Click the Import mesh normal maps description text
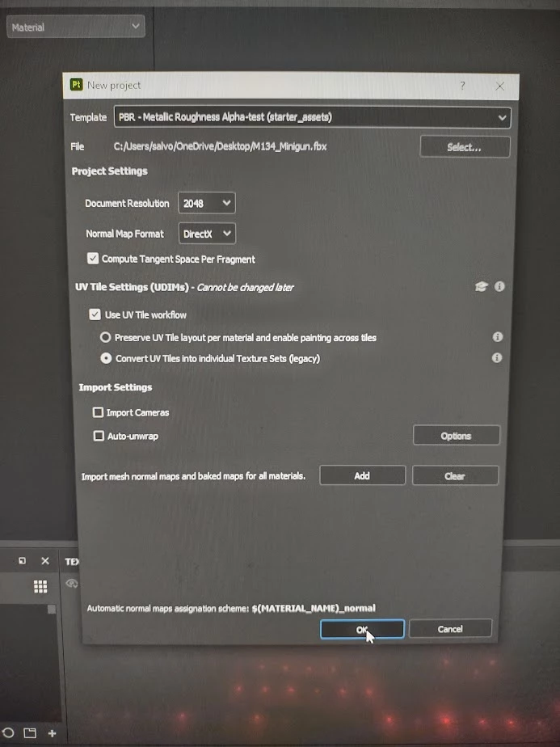The height and width of the screenshot is (747, 560). click(193, 476)
